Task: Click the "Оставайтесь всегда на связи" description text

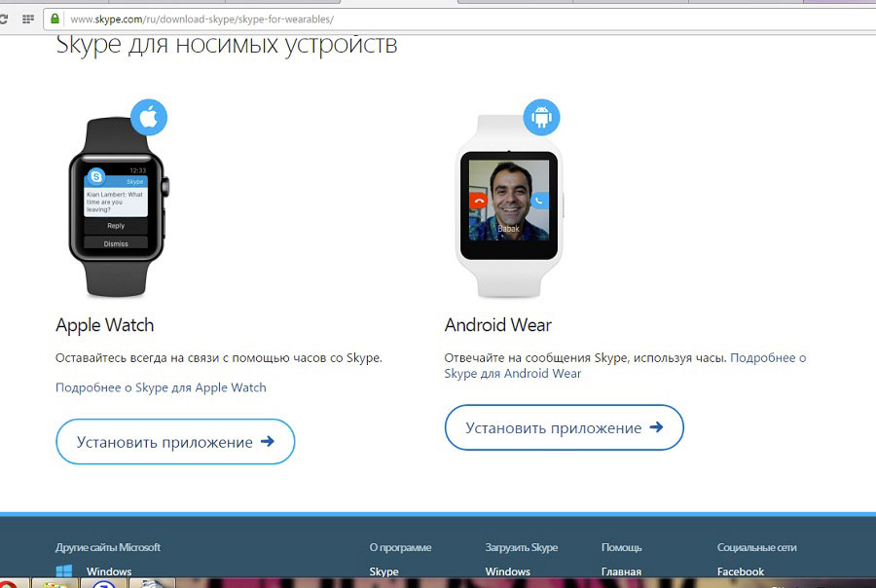Action: 218,357
